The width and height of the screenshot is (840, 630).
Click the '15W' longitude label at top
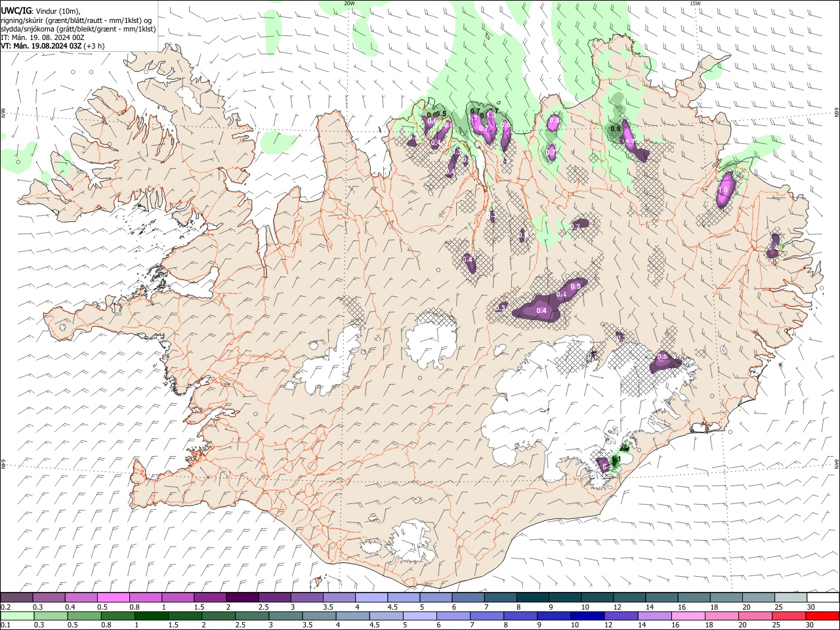[x=695, y=3]
